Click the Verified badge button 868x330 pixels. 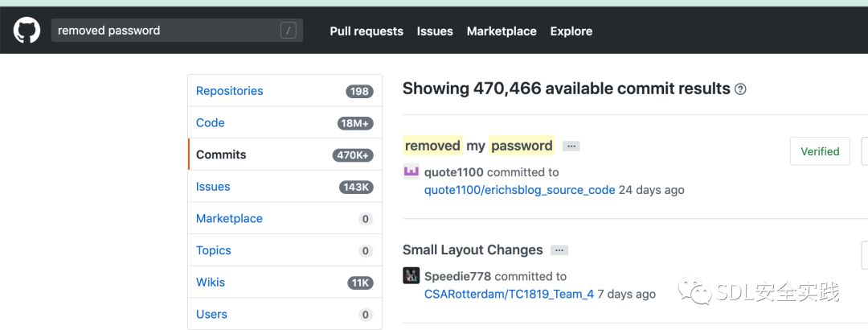click(x=820, y=151)
